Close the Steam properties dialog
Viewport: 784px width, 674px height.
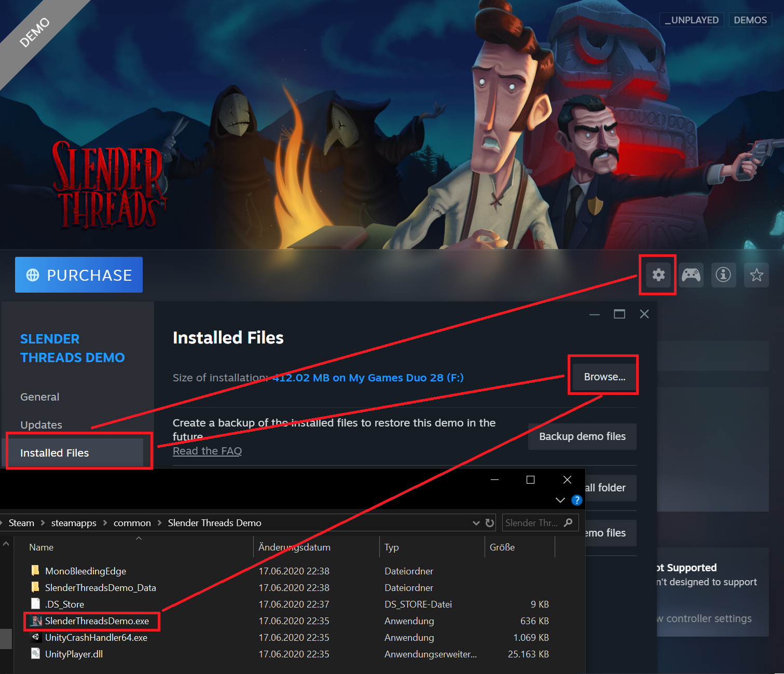[x=644, y=314]
